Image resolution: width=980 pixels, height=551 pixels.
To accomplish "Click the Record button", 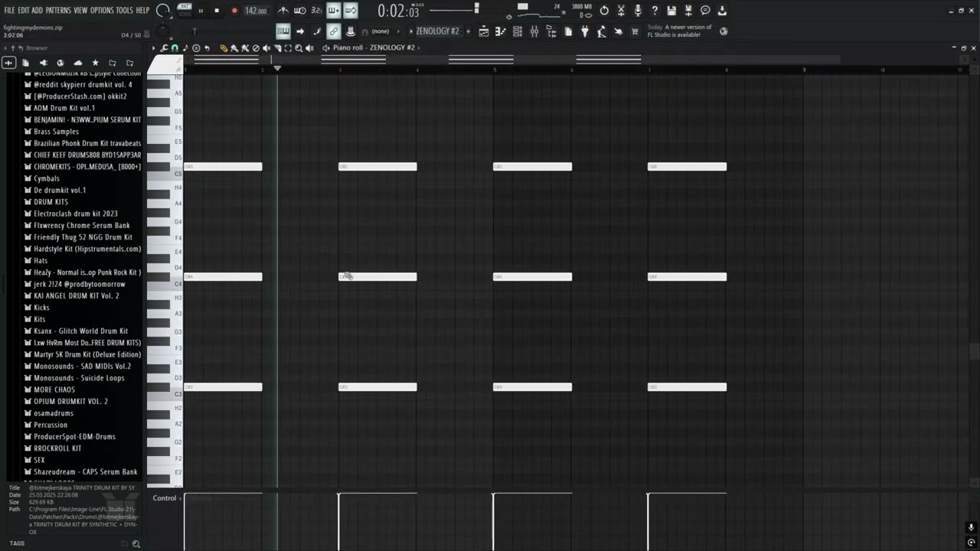I will (x=234, y=11).
